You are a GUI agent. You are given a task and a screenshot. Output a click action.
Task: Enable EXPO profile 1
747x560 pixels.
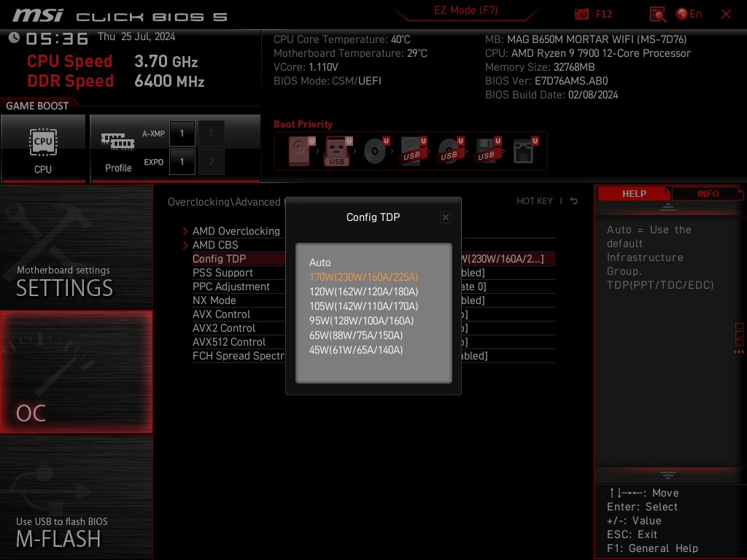tap(182, 162)
